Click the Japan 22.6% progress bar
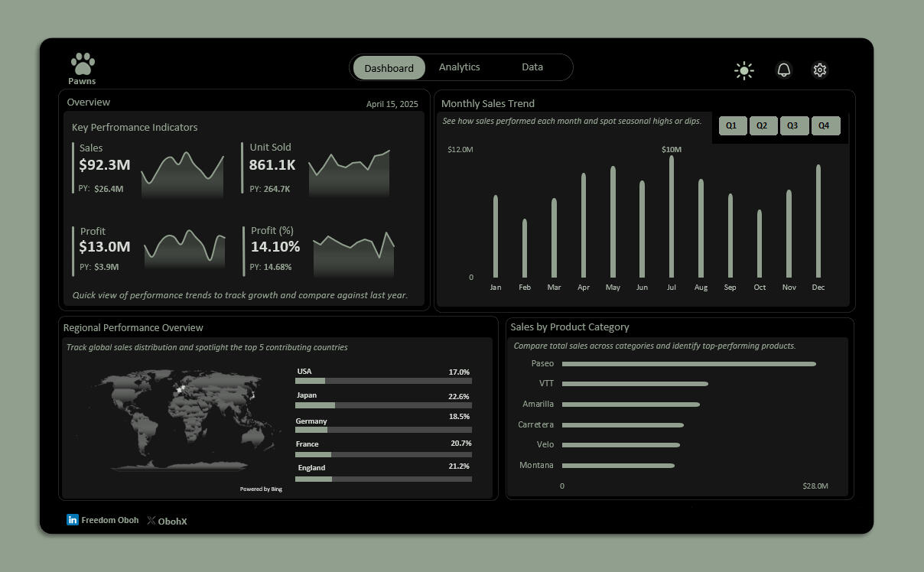Image resolution: width=924 pixels, height=572 pixels. coord(383,405)
